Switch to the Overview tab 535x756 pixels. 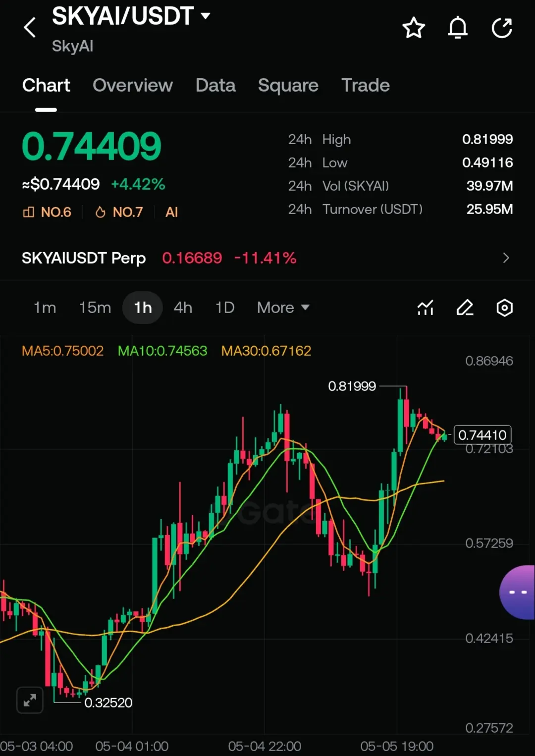click(133, 85)
